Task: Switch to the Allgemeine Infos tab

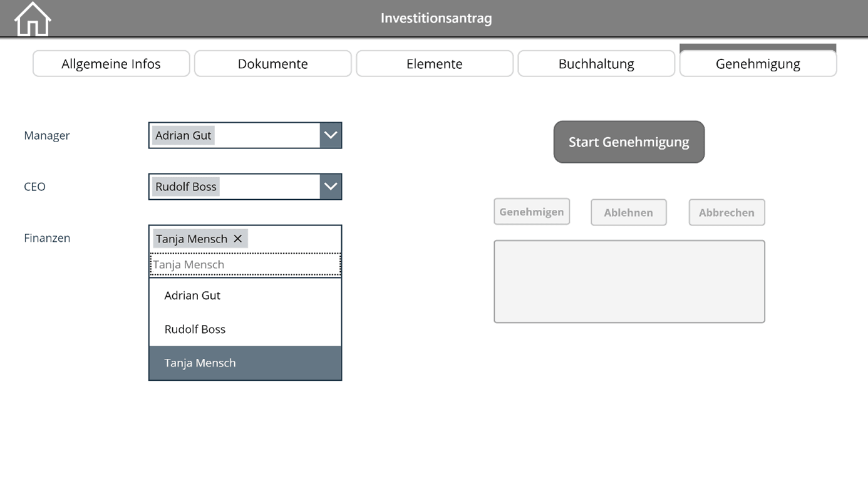Action: point(111,64)
